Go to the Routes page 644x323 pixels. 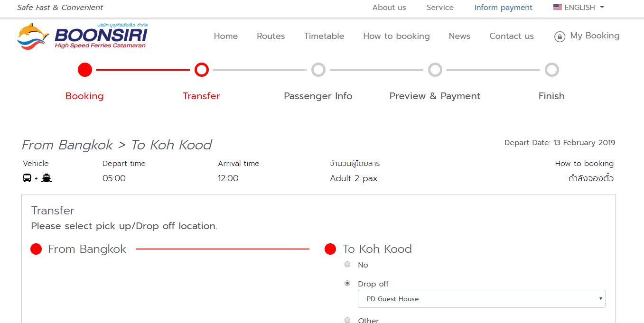(x=271, y=36)
